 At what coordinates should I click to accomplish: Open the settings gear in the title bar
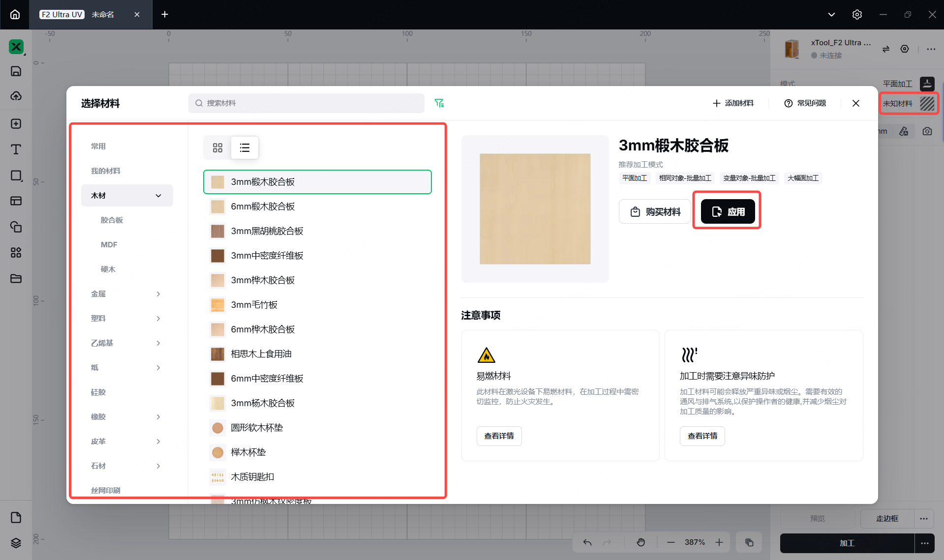[857, 14]
